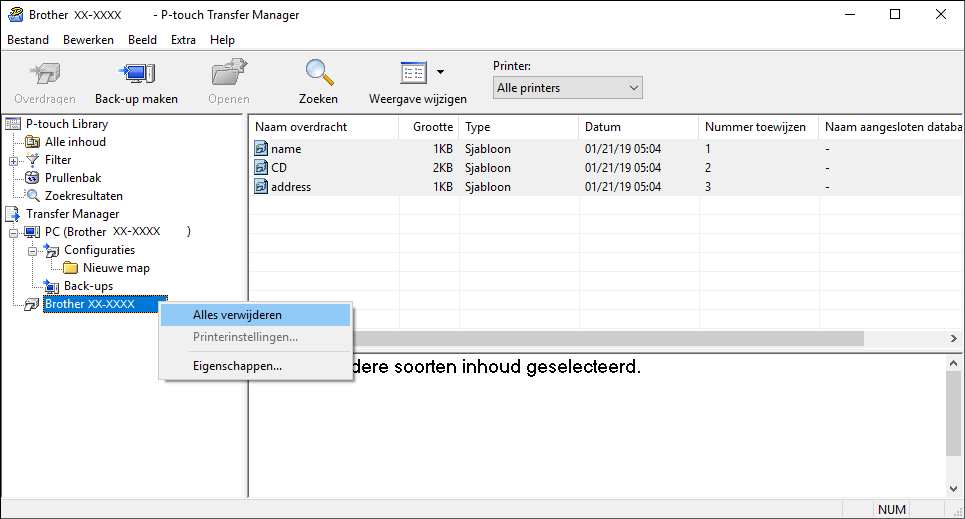Click the horizontal scrollbar right arrow
This screenshot has height=519, width=965.
[x=953, y=339]
